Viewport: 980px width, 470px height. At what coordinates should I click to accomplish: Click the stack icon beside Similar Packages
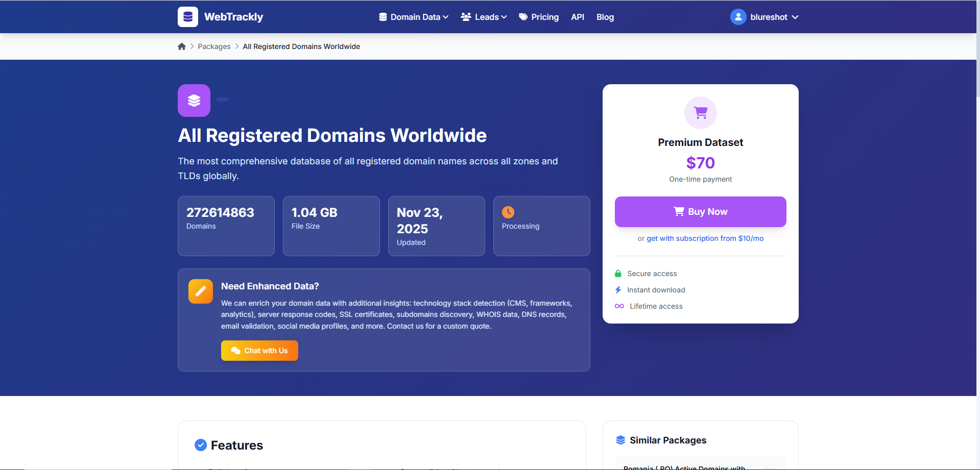(620, 439)
